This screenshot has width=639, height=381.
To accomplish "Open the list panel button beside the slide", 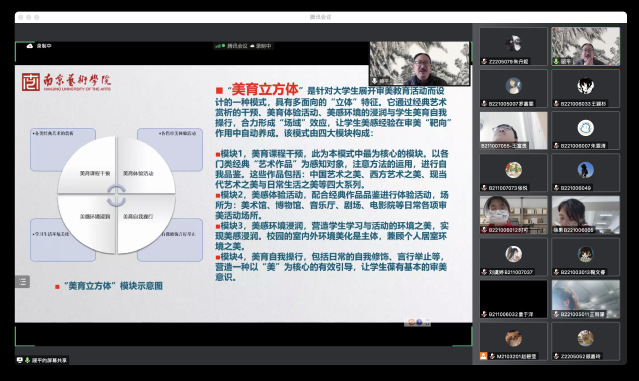I will [22, 282].
